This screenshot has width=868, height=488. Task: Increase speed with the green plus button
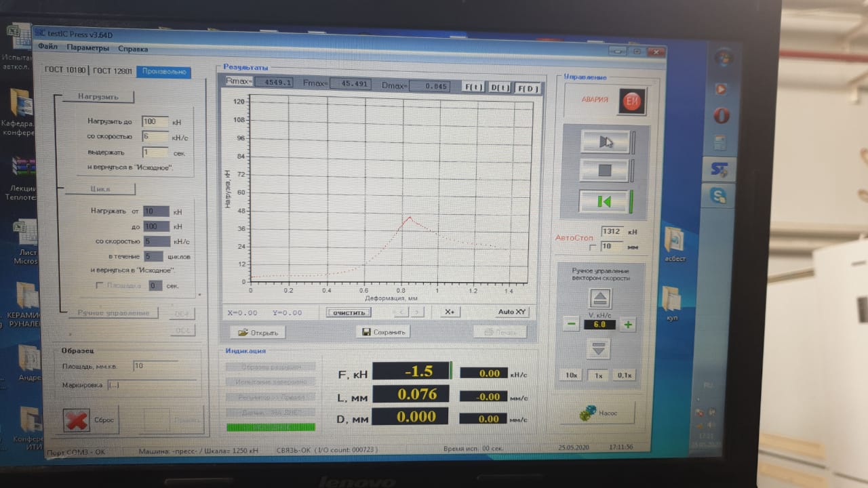click(x=628, y=325)
